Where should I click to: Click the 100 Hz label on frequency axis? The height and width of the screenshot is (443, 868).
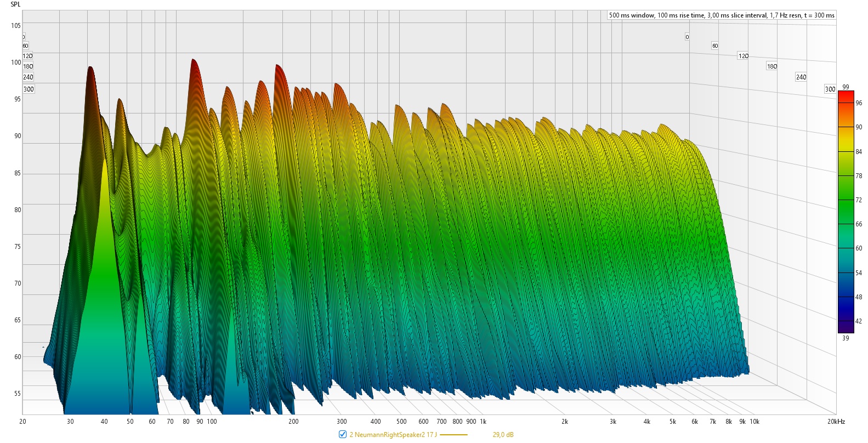[x=212, y=422]
